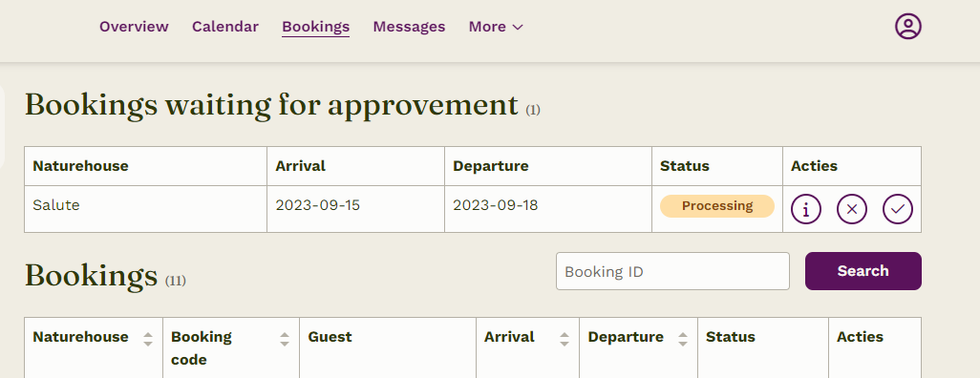Open the user profile icon
The height and width of the screenshot is (378, 980).
[x=908, y=26]
